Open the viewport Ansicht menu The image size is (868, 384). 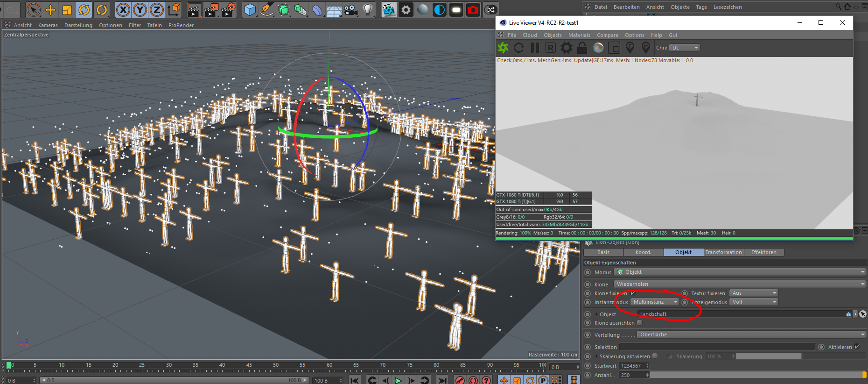pyautogui.click(x=23, y=25)
